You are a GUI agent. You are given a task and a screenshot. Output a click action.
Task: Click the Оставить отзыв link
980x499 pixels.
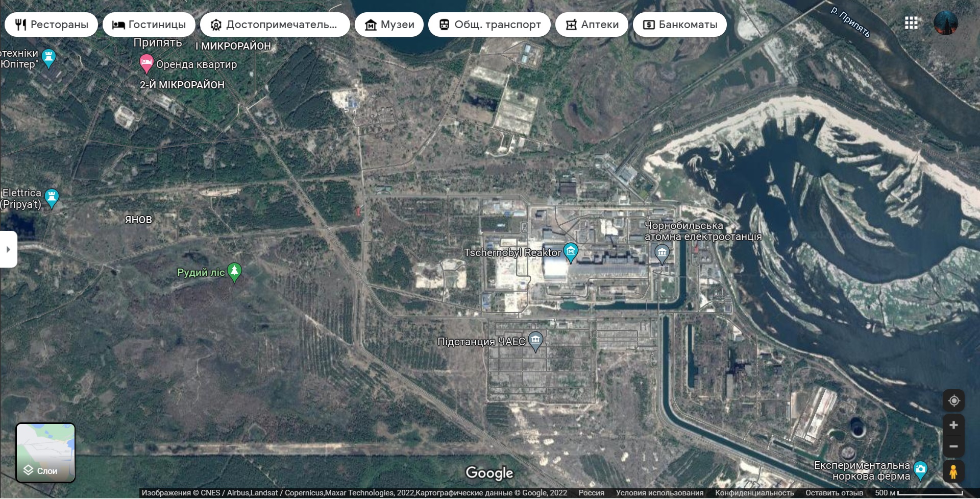click(x=834, y=493)
